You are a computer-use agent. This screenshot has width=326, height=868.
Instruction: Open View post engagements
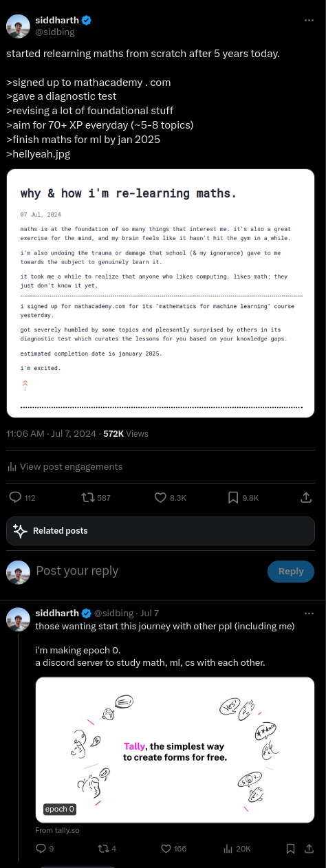click(x=65, y=466)
